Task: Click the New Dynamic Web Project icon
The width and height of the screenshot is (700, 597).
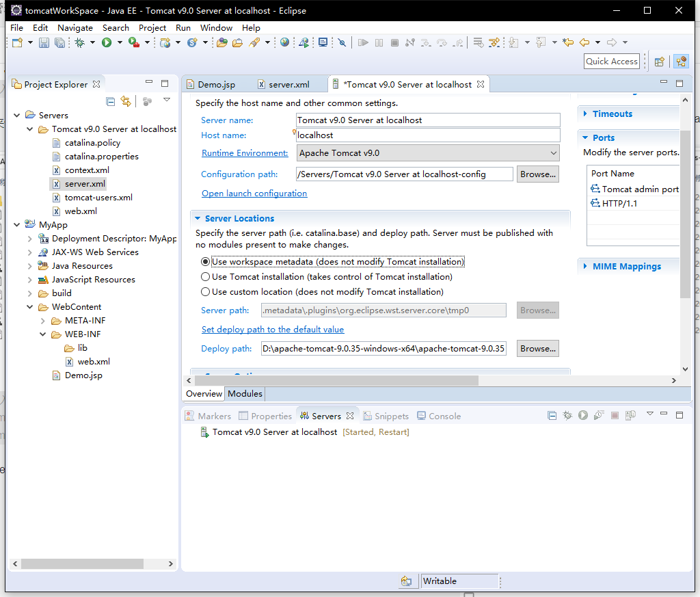Action: point(165,42)
